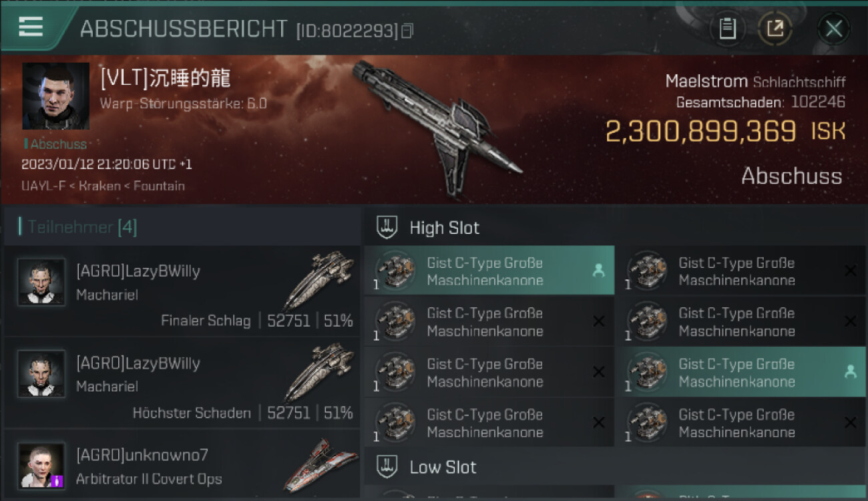Select the High Slot shield icon
868x501 pixels.
(387, 228)
